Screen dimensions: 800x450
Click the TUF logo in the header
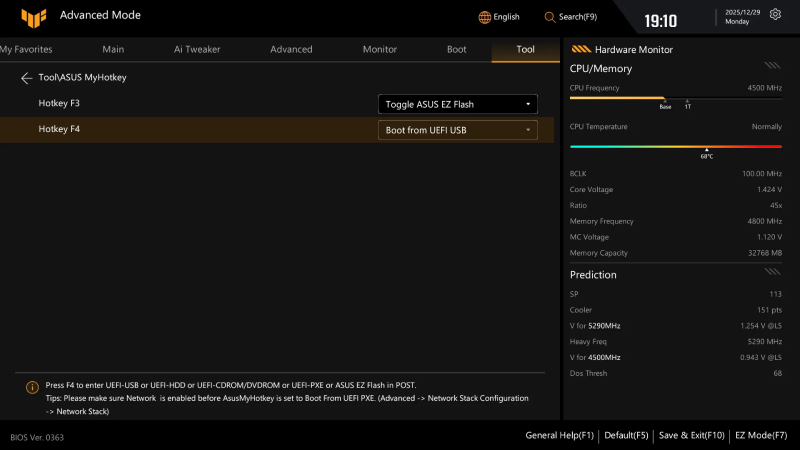(32, 16)
